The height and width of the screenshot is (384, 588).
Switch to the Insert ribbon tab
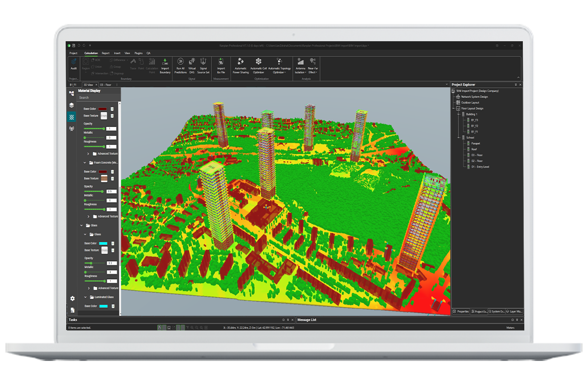pos(117,53)
